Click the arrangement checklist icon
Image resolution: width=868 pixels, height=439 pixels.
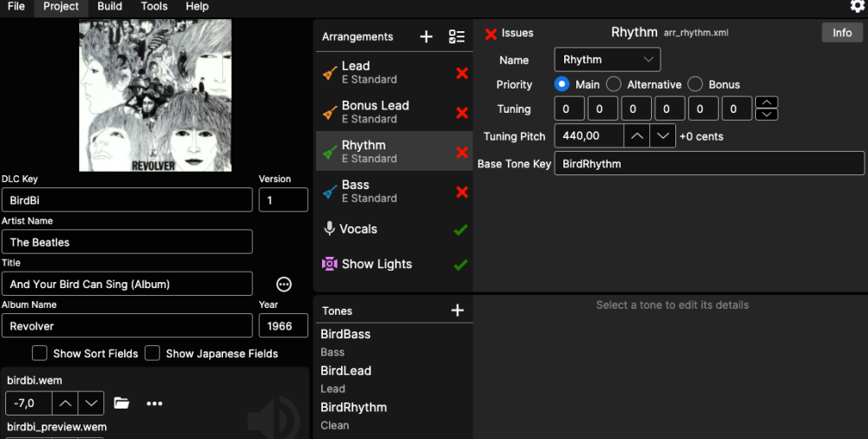click(457, 36)
